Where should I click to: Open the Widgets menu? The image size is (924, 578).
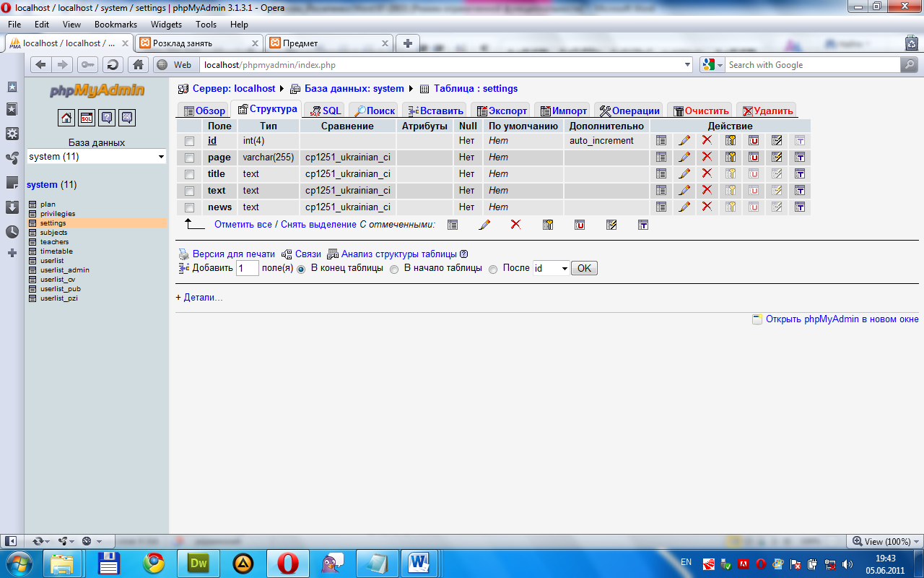point(166,25)
